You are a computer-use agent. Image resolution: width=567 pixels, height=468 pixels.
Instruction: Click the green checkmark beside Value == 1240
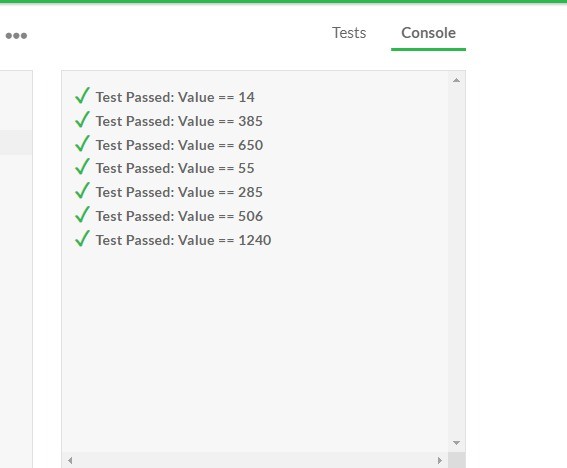pyautogui.click(x=82, y=239)
